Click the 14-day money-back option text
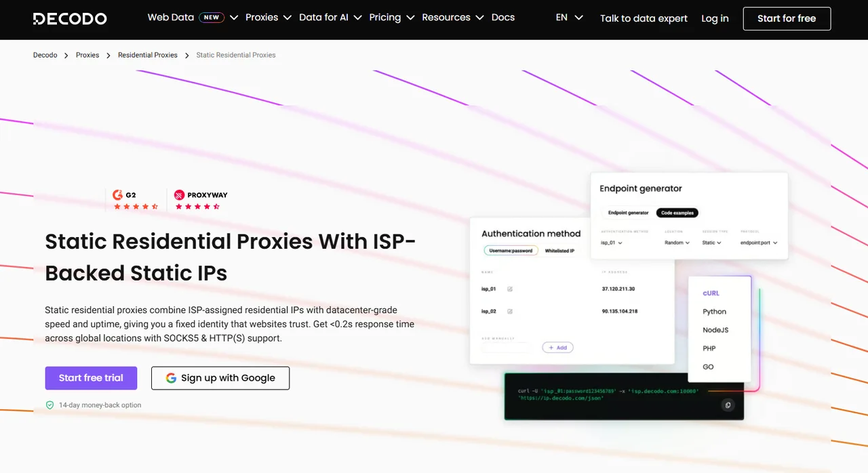The width and height of the screenshot is (868, 473). 100,405
